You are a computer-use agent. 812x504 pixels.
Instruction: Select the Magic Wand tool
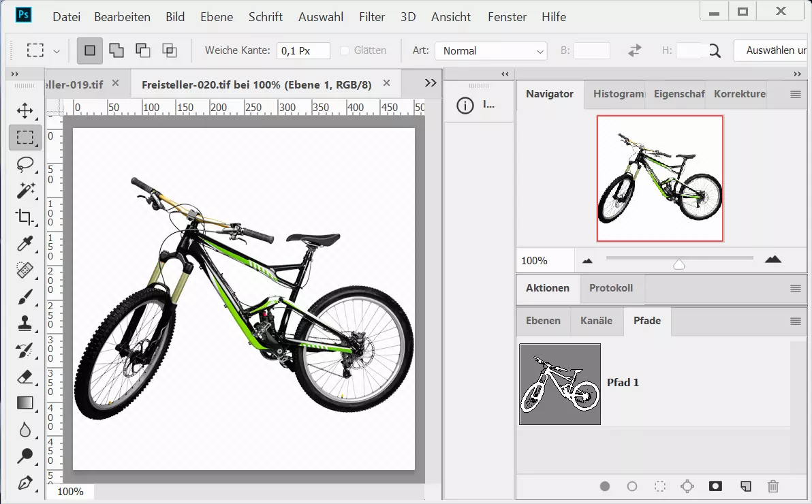tap(25, 190)
